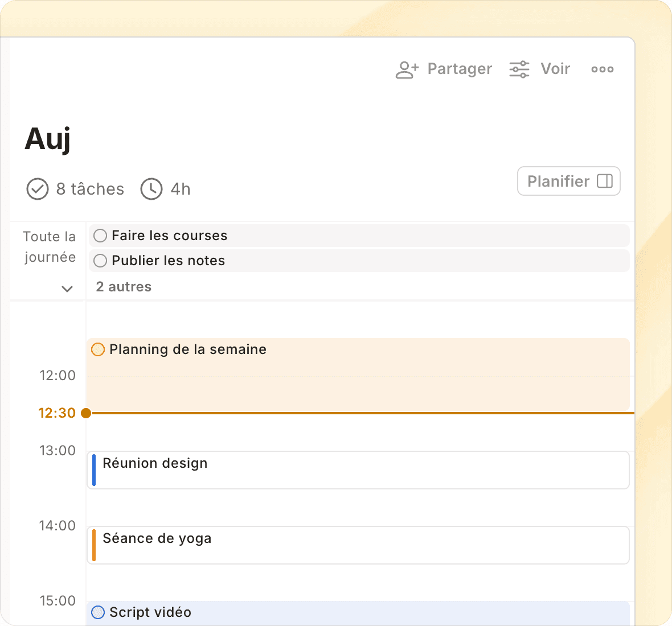Click the blue bar on Réunion design
This screenshot has width=672, height=626.
(x=94, y=470)
